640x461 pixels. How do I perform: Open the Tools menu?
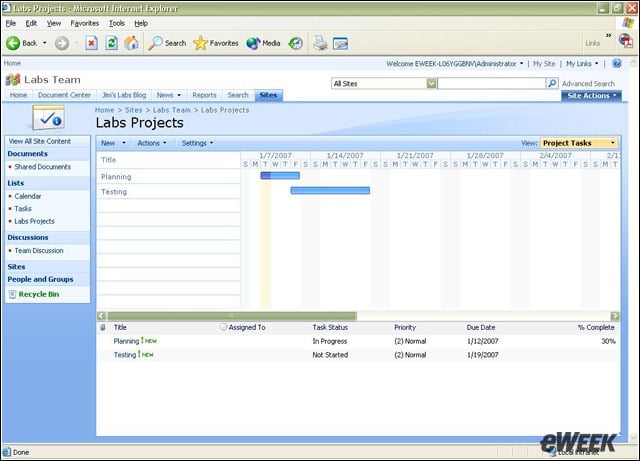point(117,23)
